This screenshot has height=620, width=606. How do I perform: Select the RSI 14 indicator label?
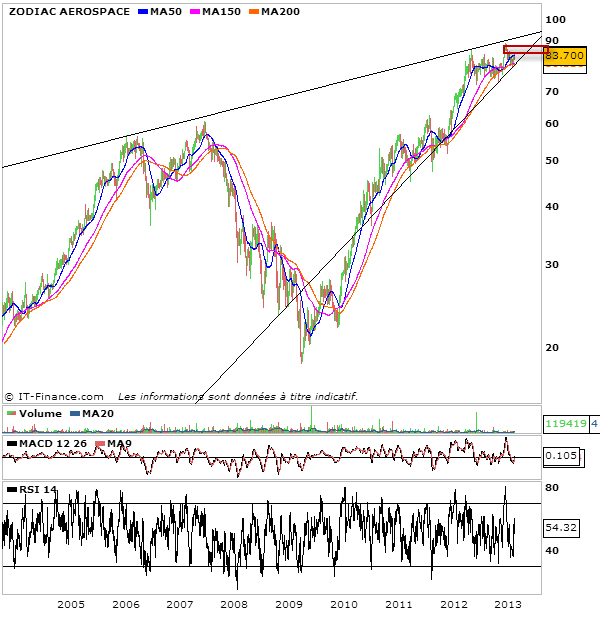(x=39, y=489)
